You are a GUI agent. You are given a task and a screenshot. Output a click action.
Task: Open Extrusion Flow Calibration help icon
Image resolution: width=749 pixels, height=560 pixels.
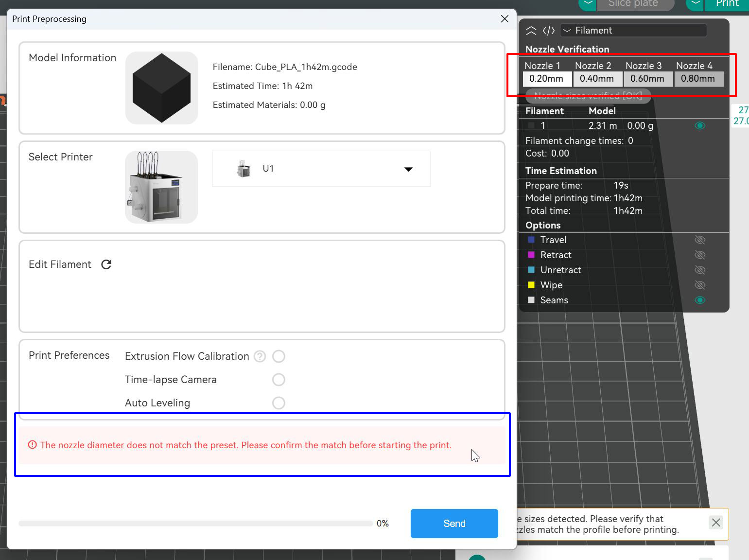pyautogui.click(x=260, y=356)
